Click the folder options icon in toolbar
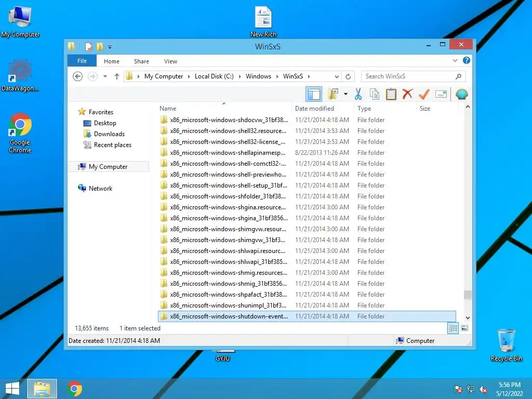Image resolution: width=532 pixels, height=399 pixels. (x=333, y=94)
